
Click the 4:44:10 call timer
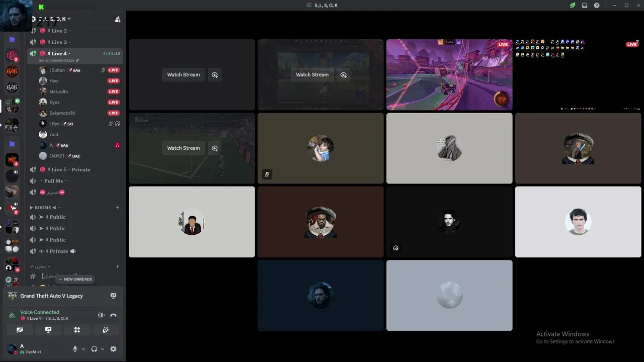click(111, 53)
